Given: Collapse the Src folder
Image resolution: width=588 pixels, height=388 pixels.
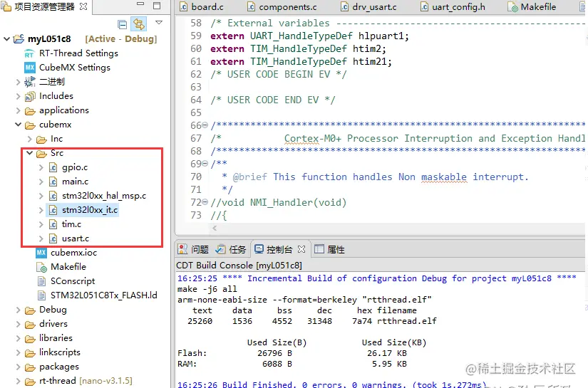Looking at the screenshot, I should click(30, 153).
